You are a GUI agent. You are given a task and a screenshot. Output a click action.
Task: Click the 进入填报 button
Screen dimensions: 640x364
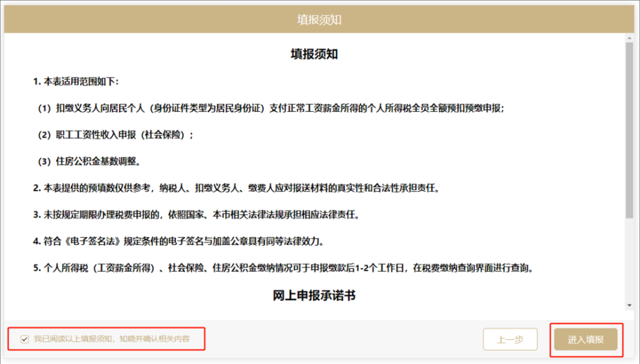(x=586, y=340)
